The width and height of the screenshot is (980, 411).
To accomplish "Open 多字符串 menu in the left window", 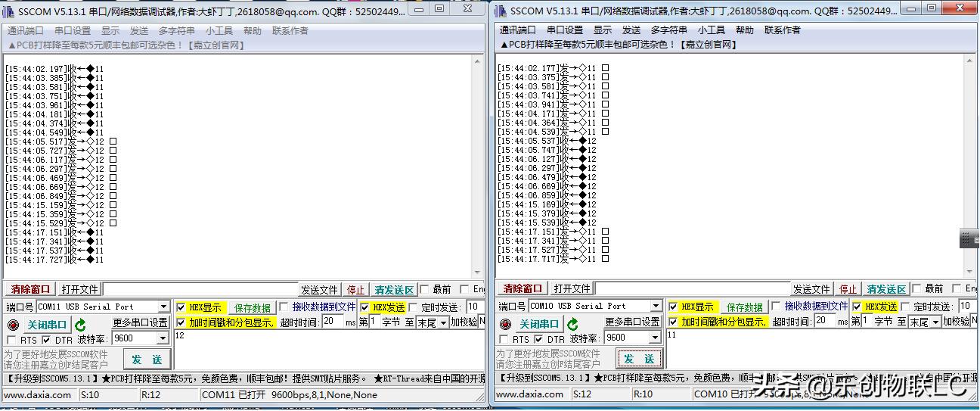I will point(177,31).
